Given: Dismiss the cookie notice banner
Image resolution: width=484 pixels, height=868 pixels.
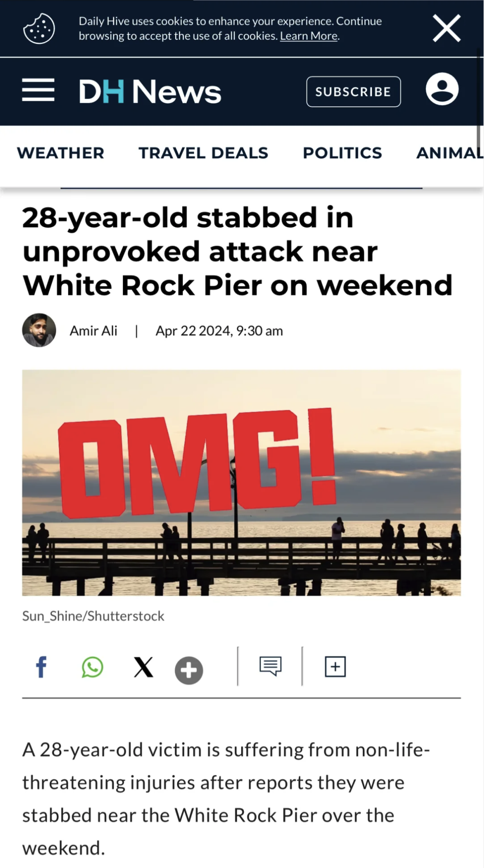Looking at the screenshot, I should [447, 28].
